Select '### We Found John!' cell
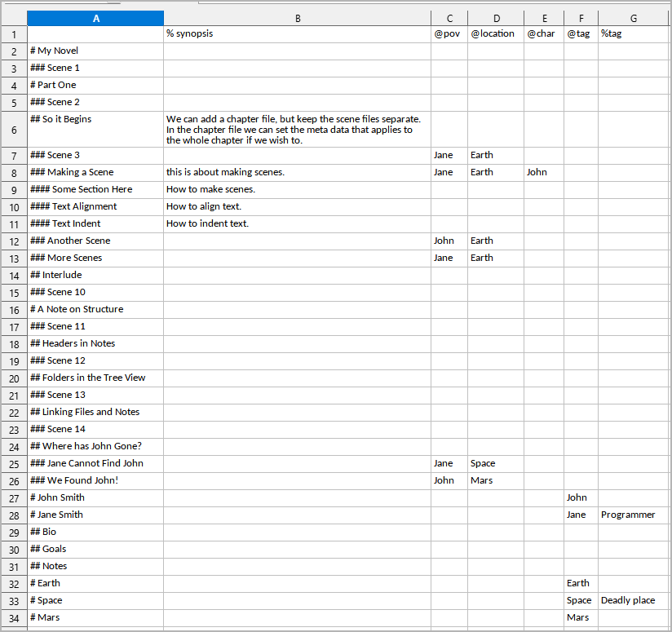This screenshot has width=672, height=632. click(x=95, y=482)
